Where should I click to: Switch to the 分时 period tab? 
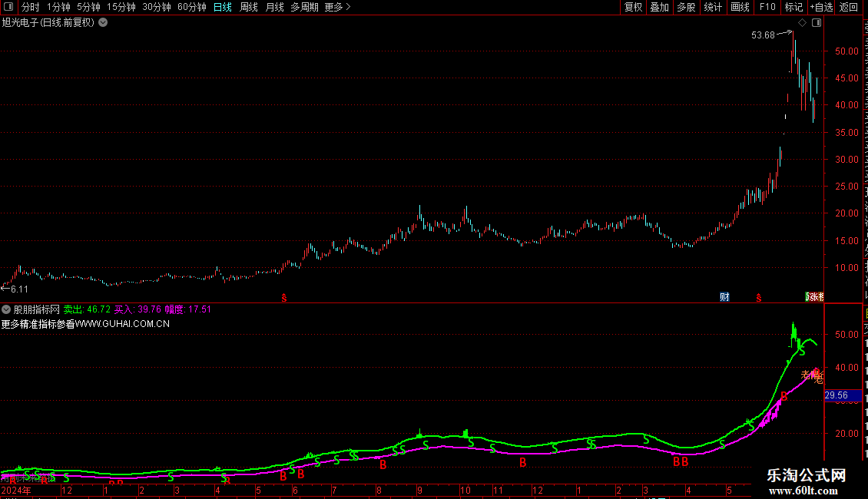(x=31, y=7)
